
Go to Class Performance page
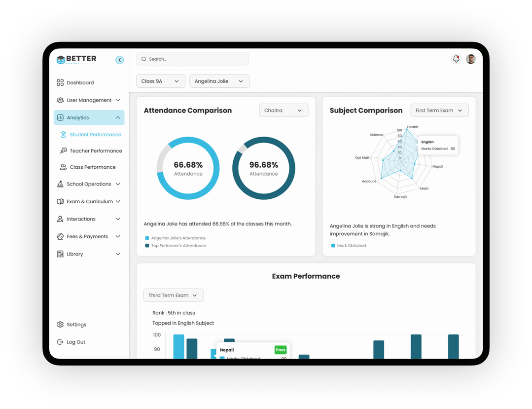click(93, 167)
